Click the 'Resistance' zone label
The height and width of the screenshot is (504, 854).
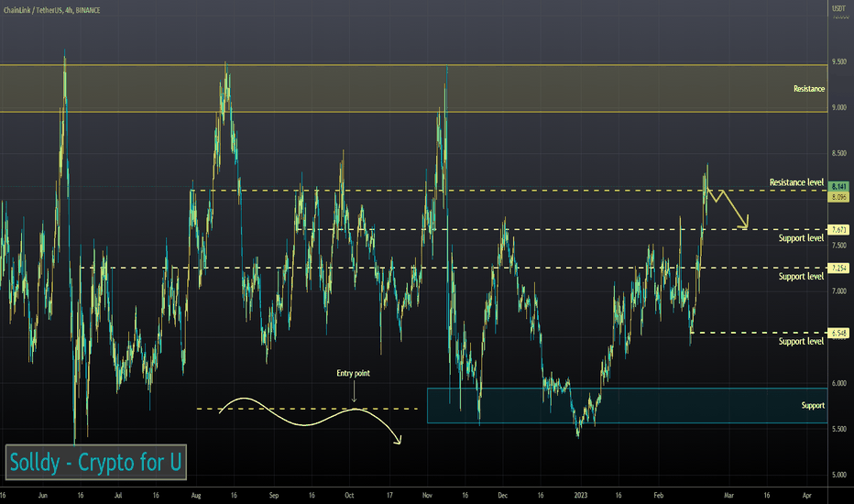tap(809, 89)
